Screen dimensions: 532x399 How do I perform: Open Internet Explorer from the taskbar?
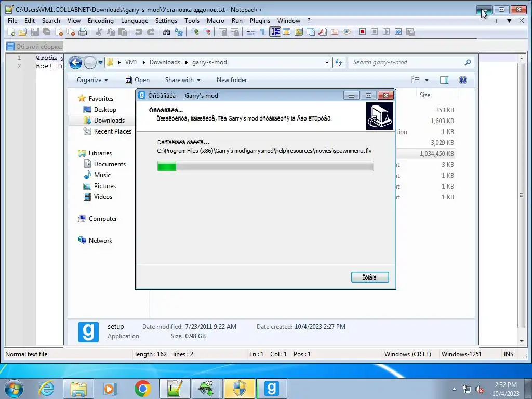tap(46, 389)
